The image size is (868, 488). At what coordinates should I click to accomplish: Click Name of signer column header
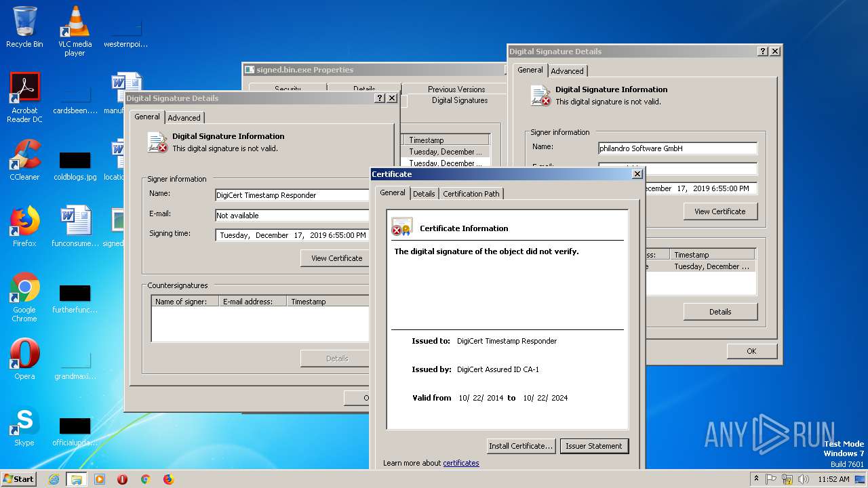point(184,302)
